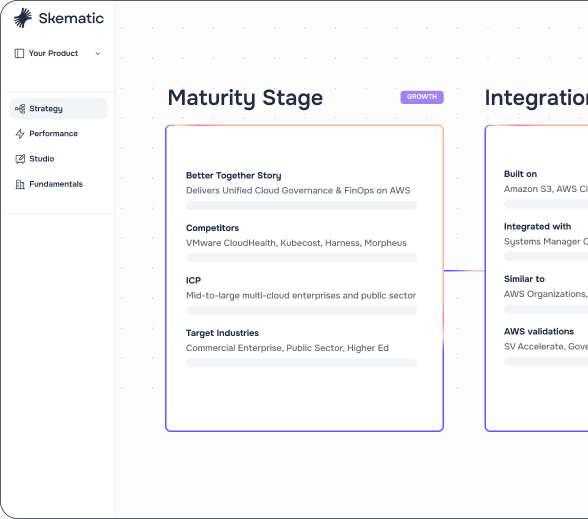Expand the Your Product dropdown chevron
The height and width of the screenshot is (519, 588).
(x=98, y=54)
